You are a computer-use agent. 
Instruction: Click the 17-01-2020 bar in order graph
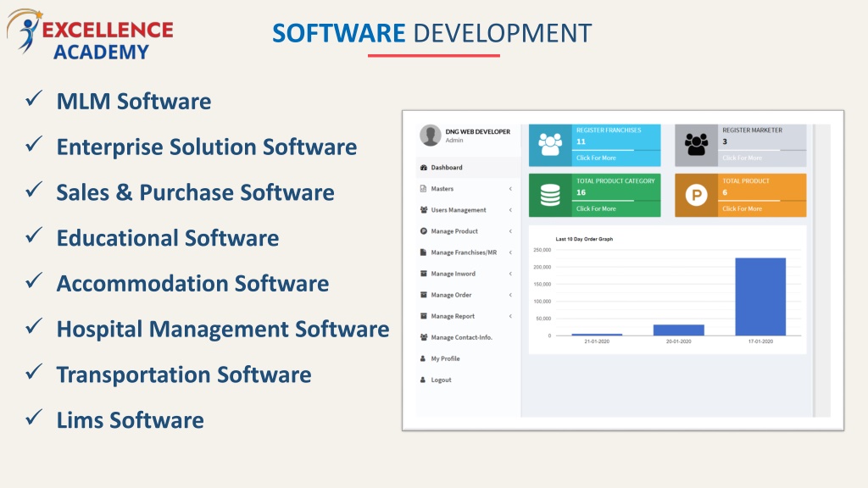pos(760,297)
